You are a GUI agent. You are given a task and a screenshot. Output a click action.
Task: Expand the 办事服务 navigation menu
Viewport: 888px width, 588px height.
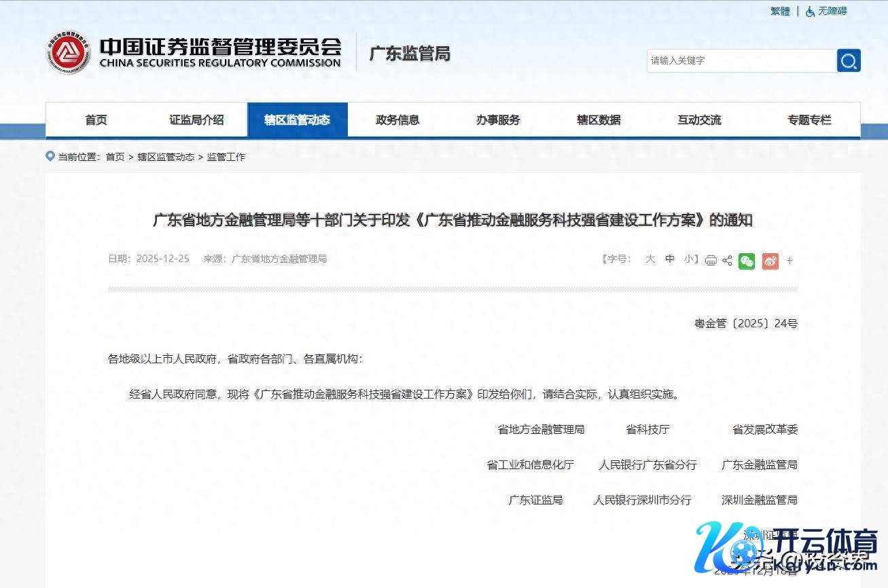[498, 120]
